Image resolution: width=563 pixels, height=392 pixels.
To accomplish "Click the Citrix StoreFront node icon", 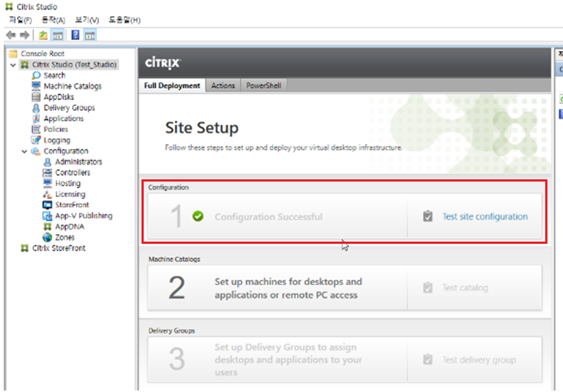I will point(24,248).
